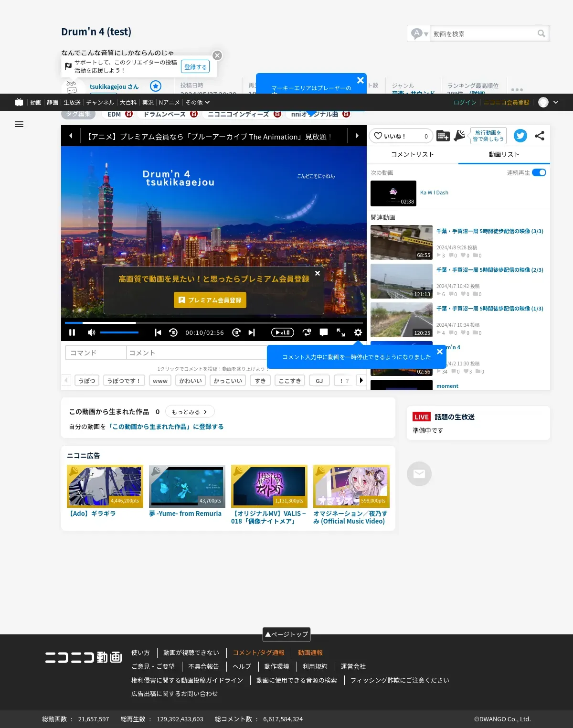Open playback speed x1.0 selector
573x728 pixels.
click(283, 332)
